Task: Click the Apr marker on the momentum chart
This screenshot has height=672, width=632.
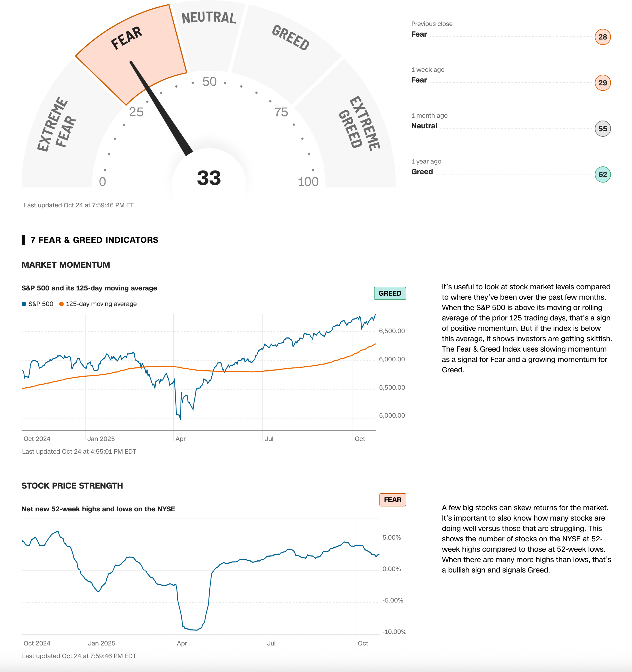Action: 180,439
